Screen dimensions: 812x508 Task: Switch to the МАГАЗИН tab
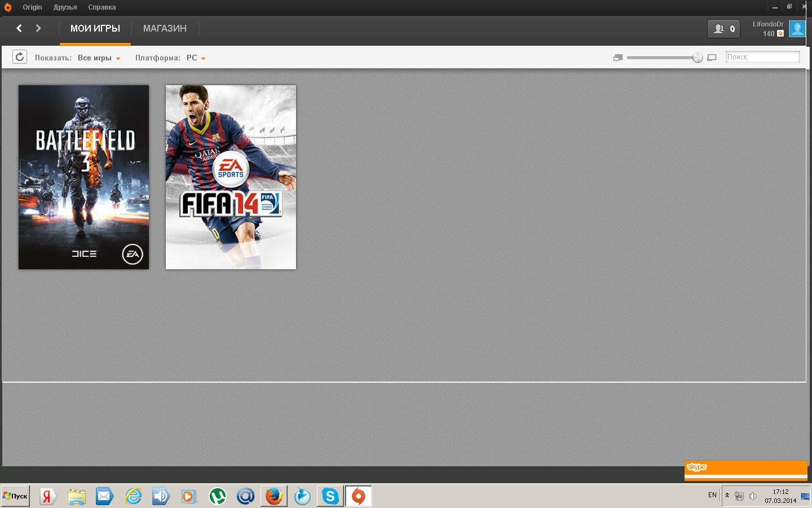tap(165, 29)
